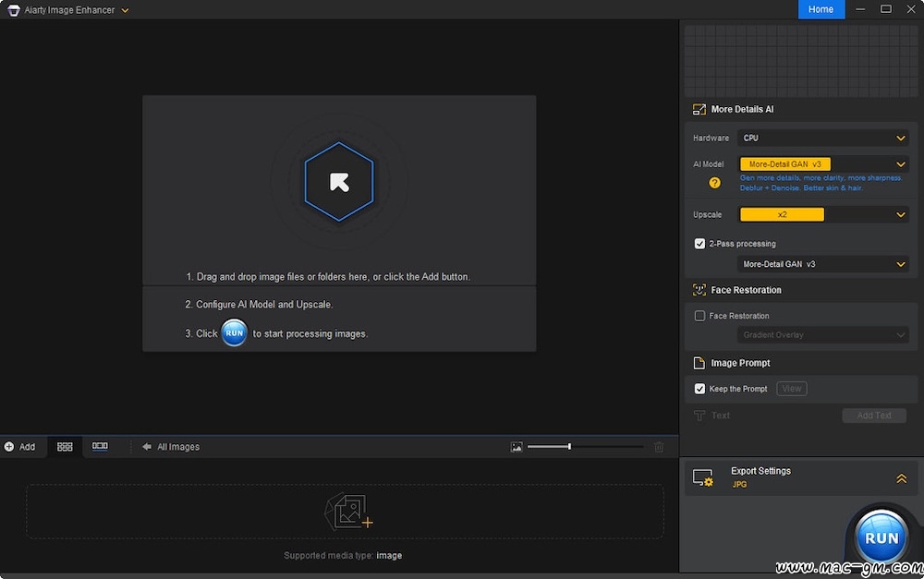Toggle Keep the Prompt checkbox
The image size is (924, 579).
(699, 389)
